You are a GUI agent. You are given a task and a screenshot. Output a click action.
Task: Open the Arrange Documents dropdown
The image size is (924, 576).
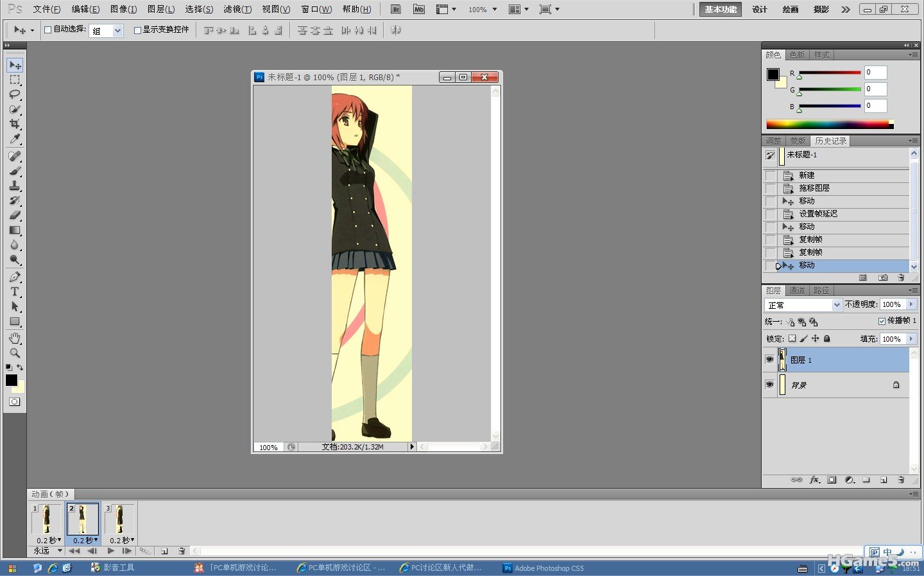(518, 10)
